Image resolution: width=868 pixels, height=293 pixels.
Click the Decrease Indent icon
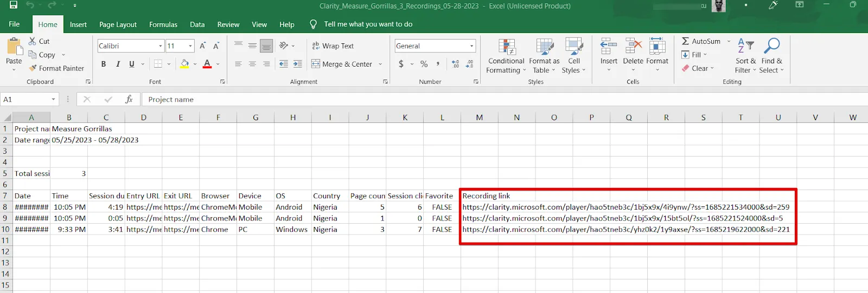(284, 64)
